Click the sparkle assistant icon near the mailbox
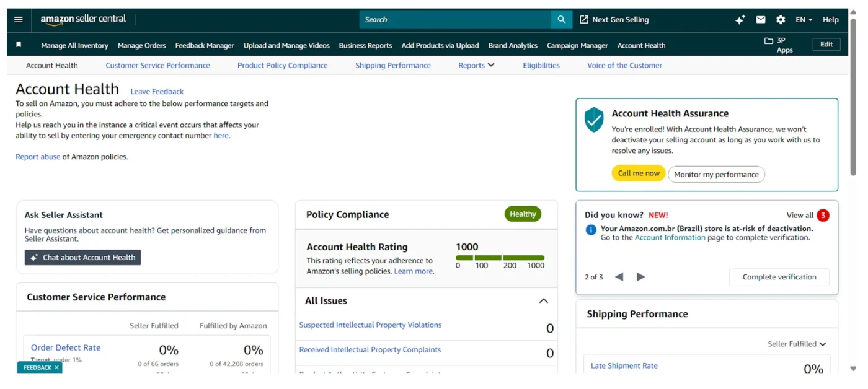 [740, 19]
